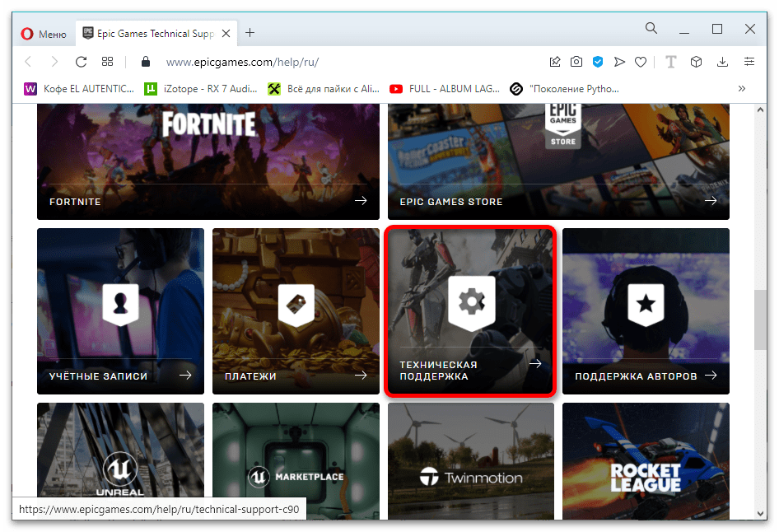Click the payments tag badge icon
Viewport: 779px width, 532px height.
(296, 305)
